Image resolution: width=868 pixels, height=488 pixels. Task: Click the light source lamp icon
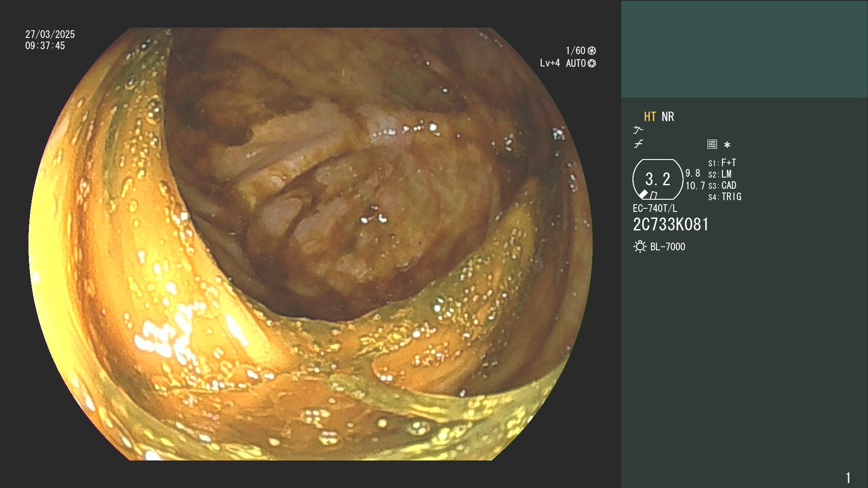coord(640,247)
